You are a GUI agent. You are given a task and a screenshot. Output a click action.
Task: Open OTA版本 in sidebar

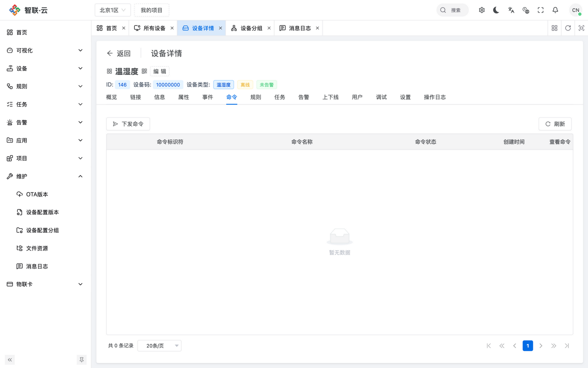click(45, 194)
